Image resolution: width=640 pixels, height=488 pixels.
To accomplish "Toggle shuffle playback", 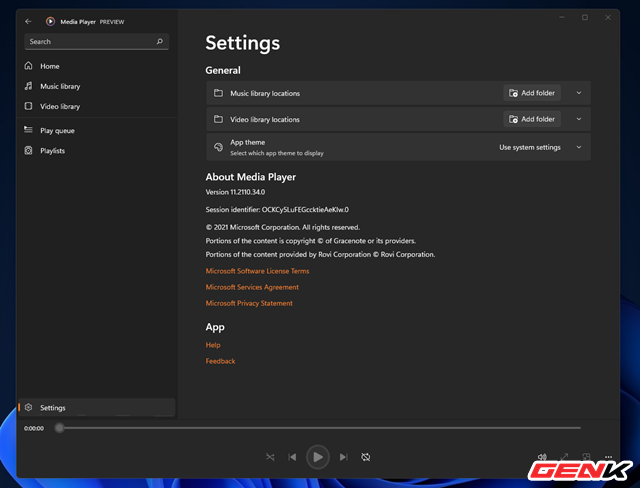I will 270,457.
